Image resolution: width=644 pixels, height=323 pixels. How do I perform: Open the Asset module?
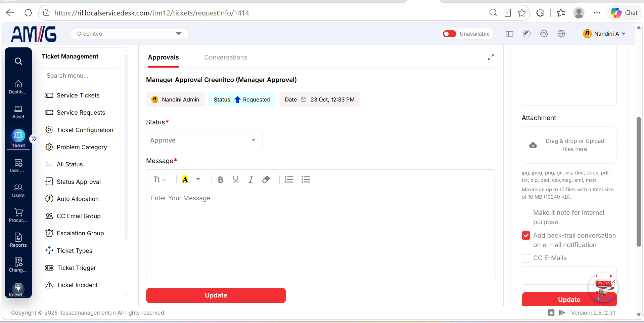(18, 112)
